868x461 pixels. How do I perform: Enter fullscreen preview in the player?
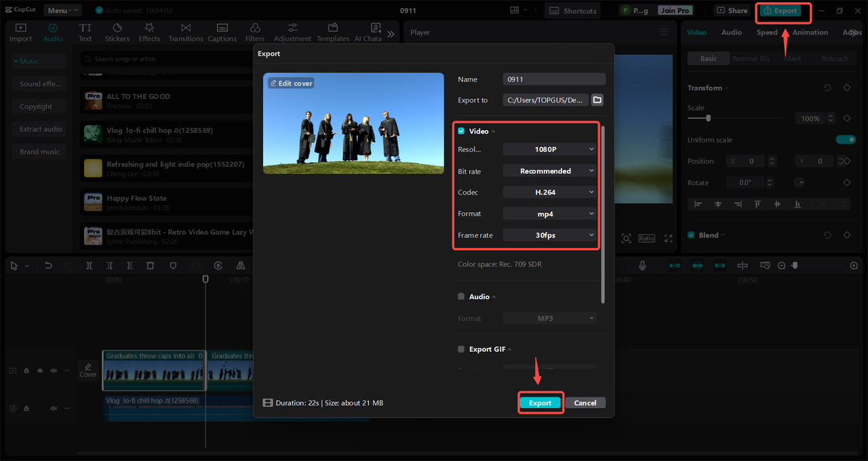[x=668, y=238]
